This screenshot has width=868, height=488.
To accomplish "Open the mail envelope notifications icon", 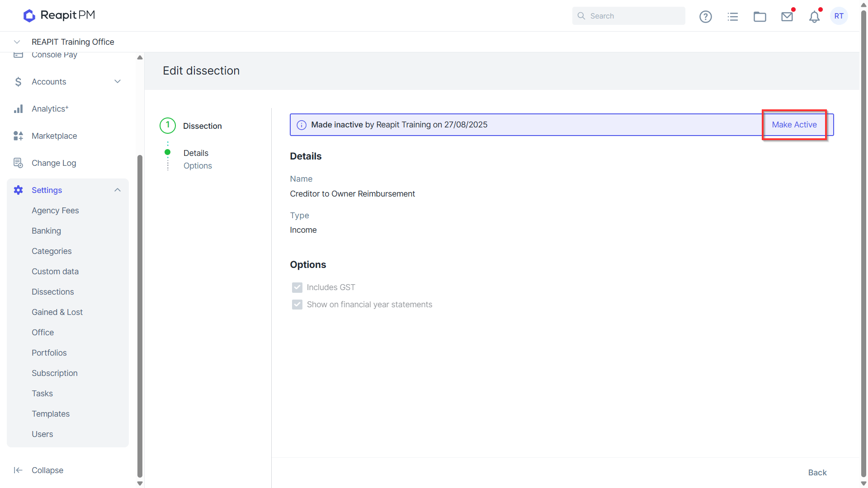I will (787, 16).
